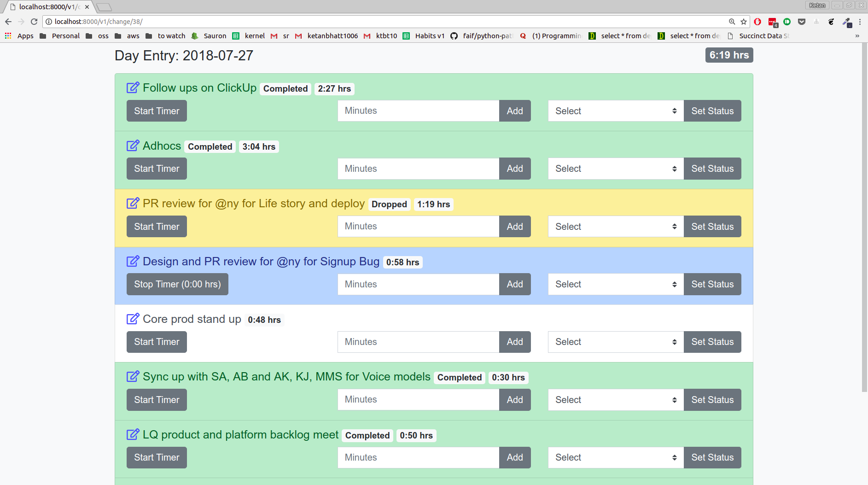Screen dimensions: 868x485
Task: Edit the LQ product and platform backlog meet entry
Action: tap(133, 434)
